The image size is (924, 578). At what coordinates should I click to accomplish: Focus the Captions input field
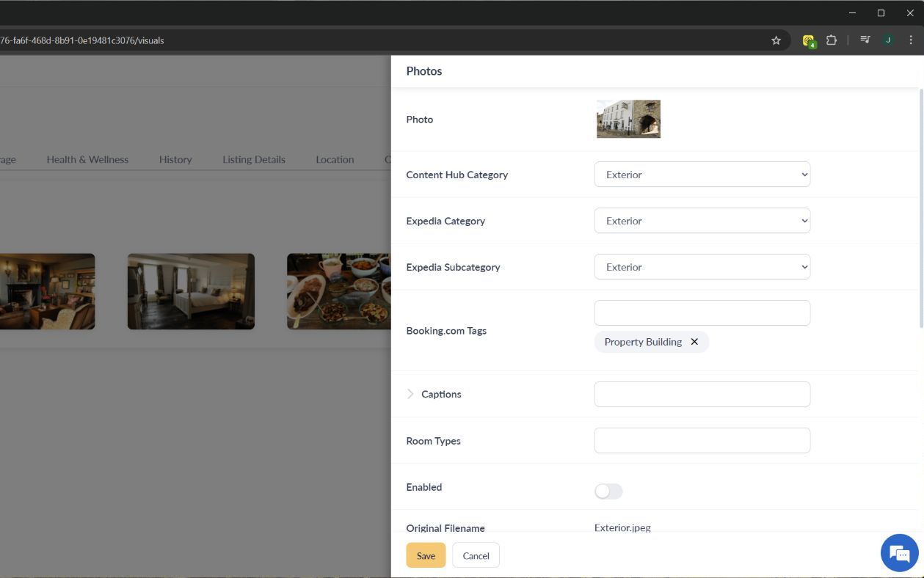click(702, 394)
